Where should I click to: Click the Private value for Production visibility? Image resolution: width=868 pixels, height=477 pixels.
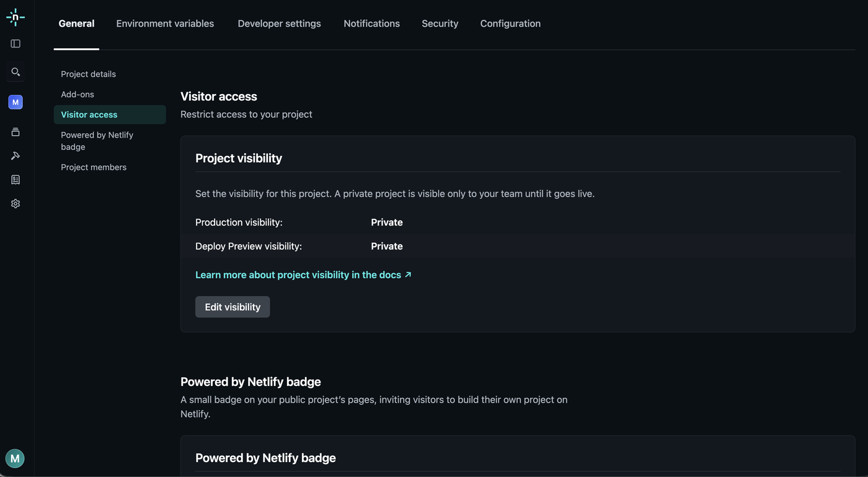[387, 222]
